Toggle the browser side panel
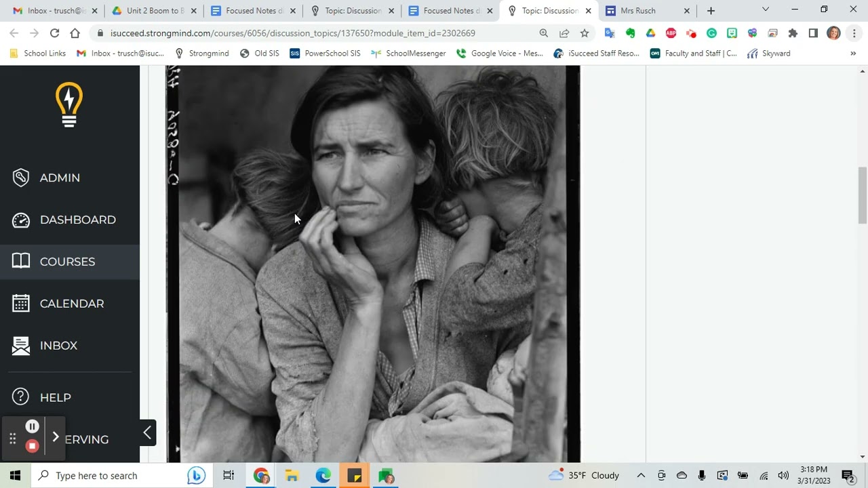Screen dimensions: 868x488 click(813, 33)
